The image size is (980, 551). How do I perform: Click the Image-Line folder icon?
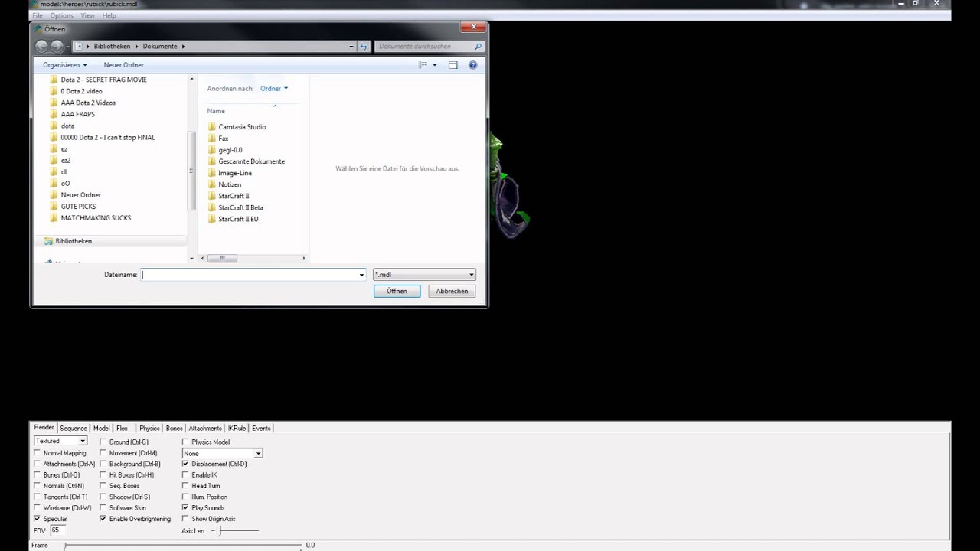(212, 173)
